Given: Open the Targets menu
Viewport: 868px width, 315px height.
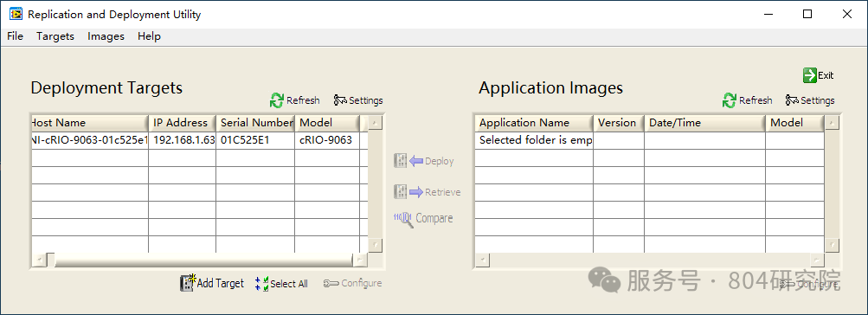Looking at the screenshot, I should (55, 36).
